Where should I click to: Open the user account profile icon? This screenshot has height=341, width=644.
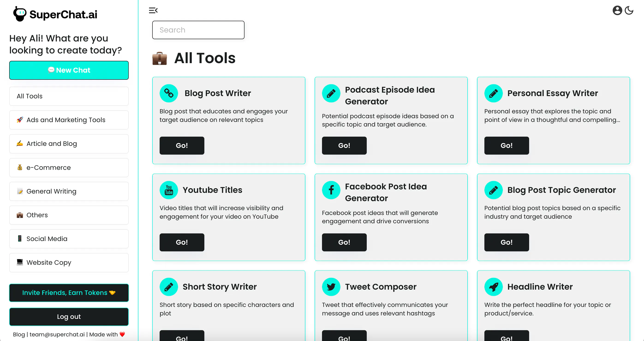tap(617, 11)
